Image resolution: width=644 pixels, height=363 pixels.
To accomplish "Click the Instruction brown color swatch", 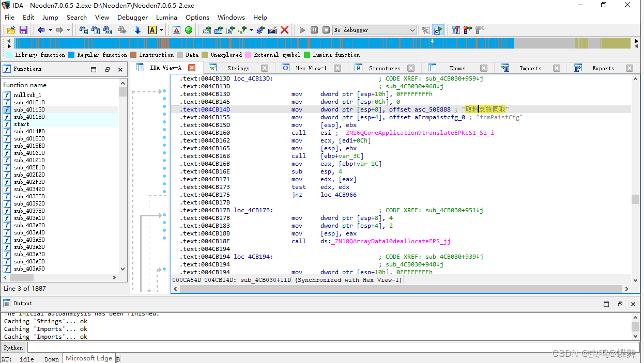I will 133,55.
